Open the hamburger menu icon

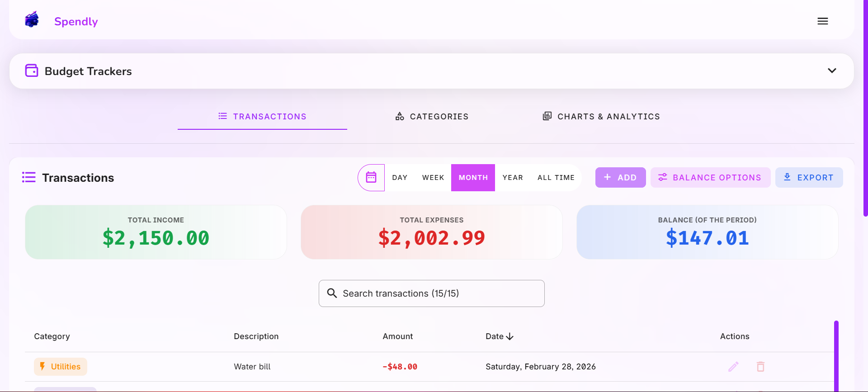(x=823, y=21)
